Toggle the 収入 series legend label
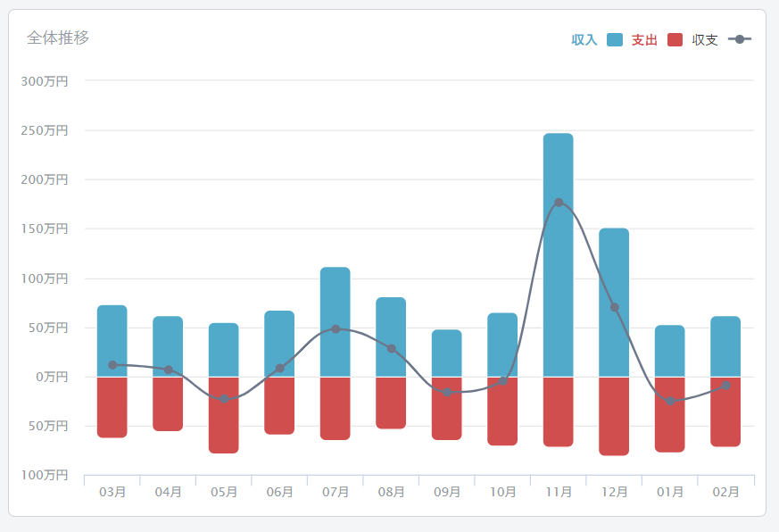This screenshot has width=779, height=532. [584, 40]
